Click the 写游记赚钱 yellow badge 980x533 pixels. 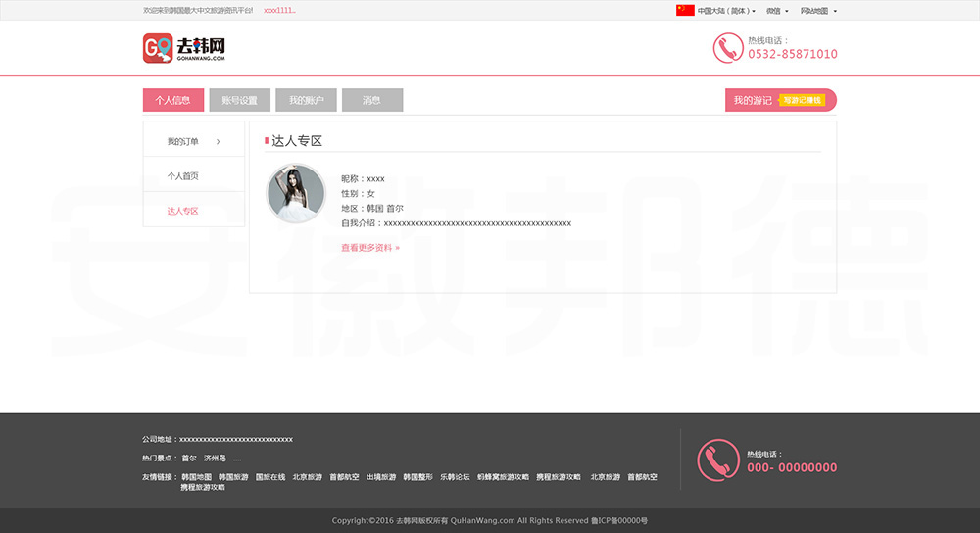click(x=803, y=100)
